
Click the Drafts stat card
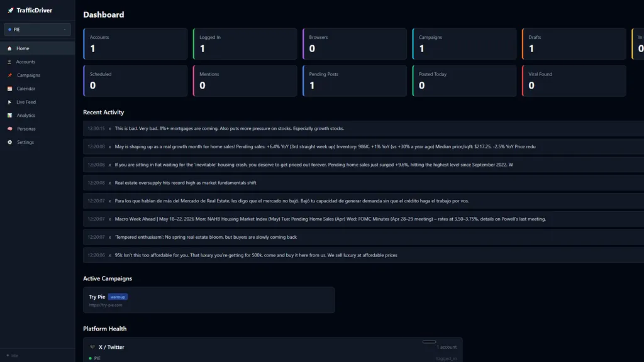574,44
